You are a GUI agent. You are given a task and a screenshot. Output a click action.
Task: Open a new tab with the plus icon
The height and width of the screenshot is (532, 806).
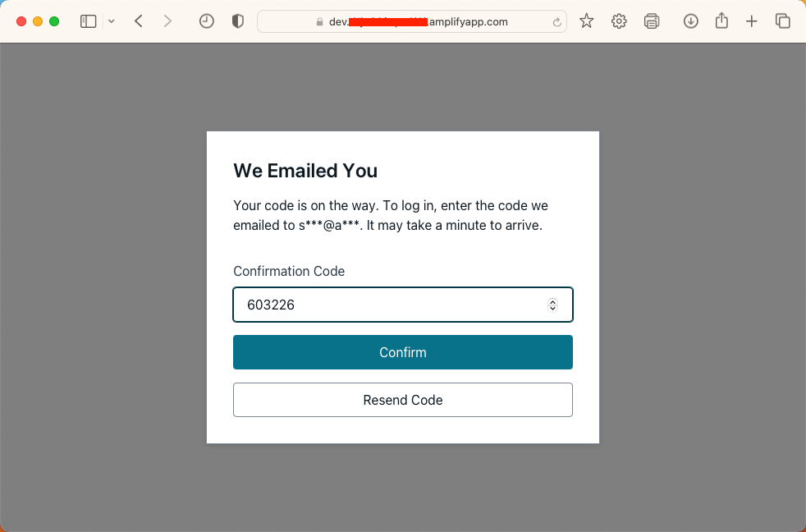point(752,21)
